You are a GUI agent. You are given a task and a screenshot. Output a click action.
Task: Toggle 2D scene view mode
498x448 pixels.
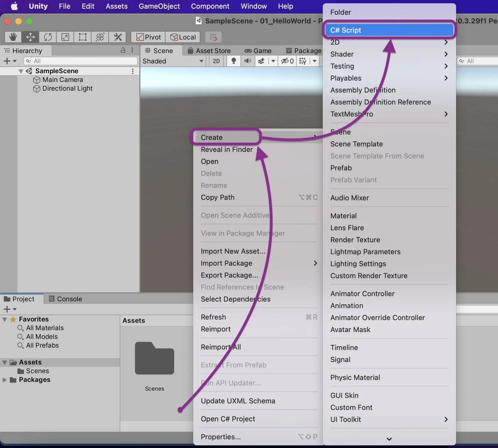pos(216,61)
